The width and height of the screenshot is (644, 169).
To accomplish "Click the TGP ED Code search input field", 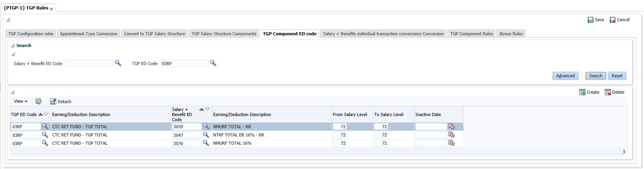I will pyautogui.click(x=184, y=64).
